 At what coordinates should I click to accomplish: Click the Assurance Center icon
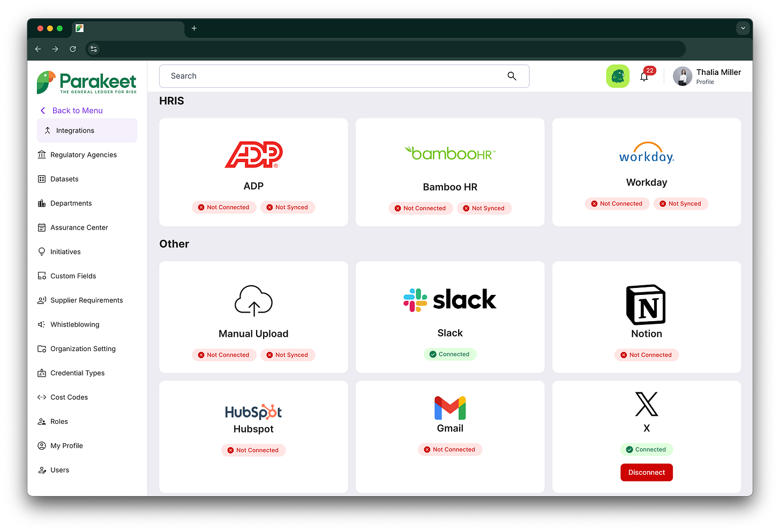[42, 227]
